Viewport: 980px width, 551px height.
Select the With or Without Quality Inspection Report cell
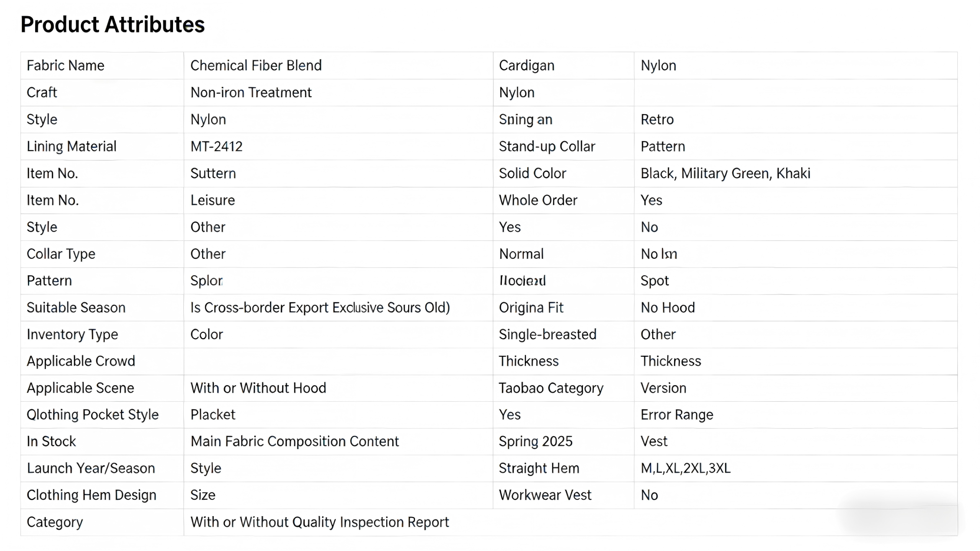click(x=319, y=522)
